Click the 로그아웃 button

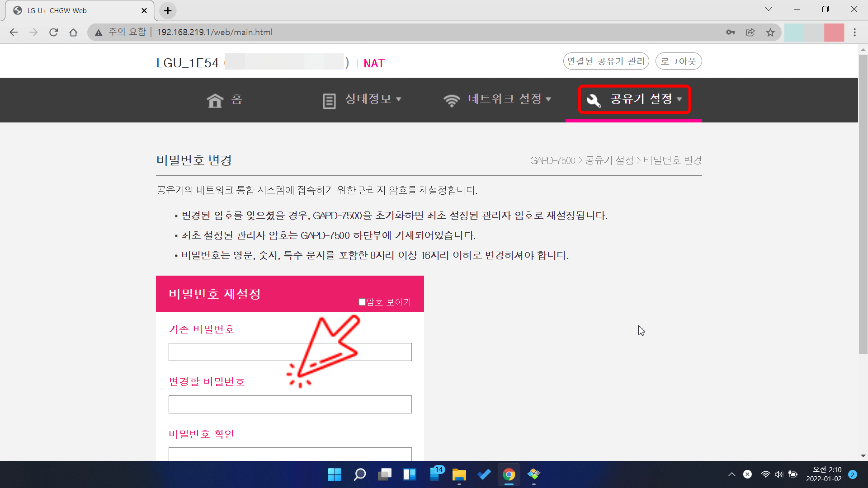click(678, 61)
